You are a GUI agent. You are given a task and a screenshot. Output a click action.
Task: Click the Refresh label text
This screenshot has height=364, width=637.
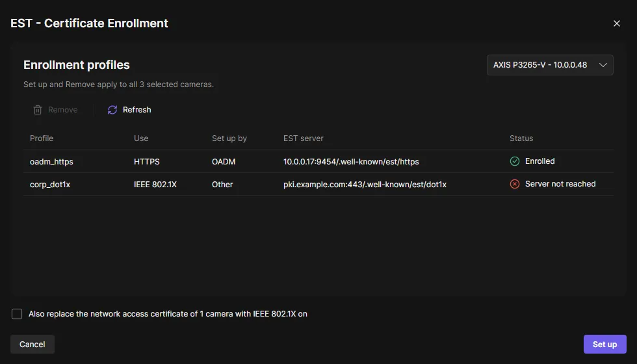(x=137, y=110)
